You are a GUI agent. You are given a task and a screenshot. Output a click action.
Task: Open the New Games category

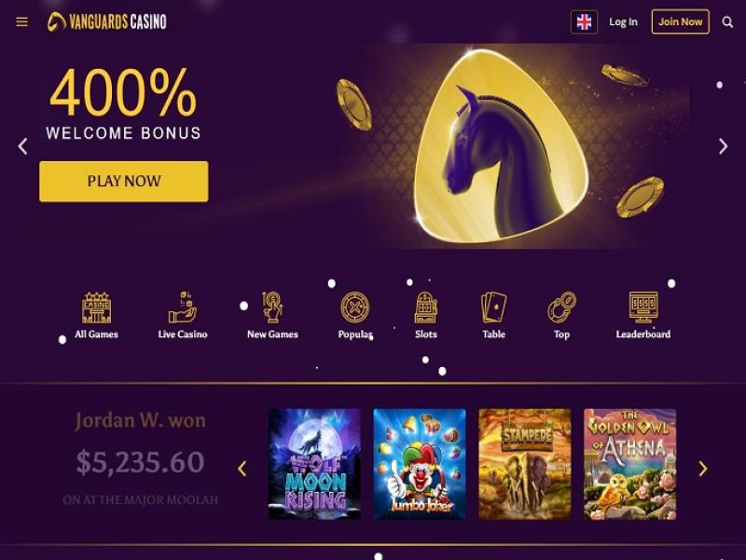pos(272,307)
